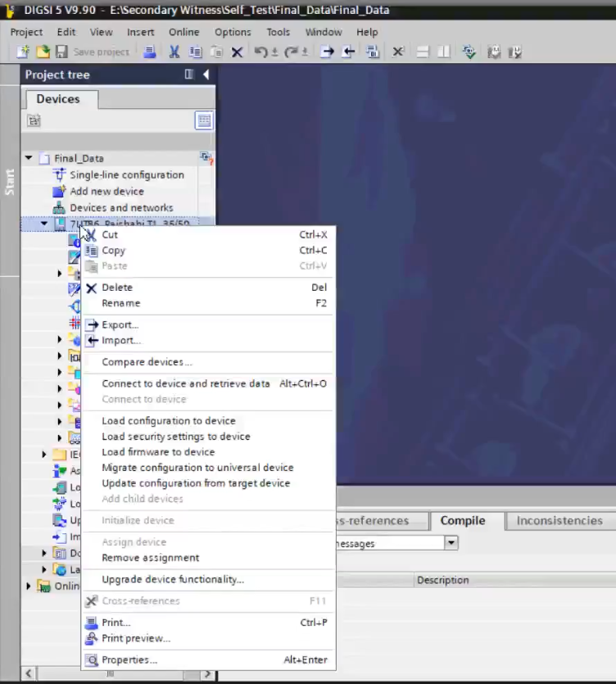Click the split editor horizontally icon
Screen dimensions: 616x684
[423, 52]
